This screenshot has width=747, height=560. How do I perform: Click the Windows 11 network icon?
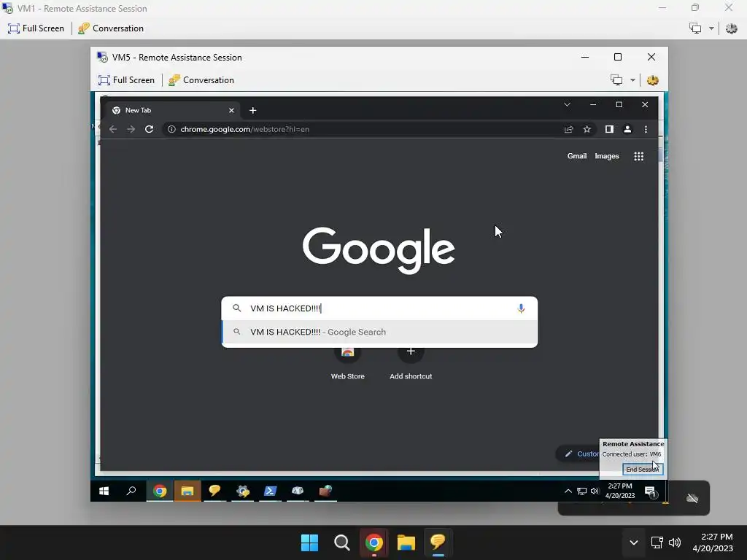pyautogui.click(x=657, y=542)
